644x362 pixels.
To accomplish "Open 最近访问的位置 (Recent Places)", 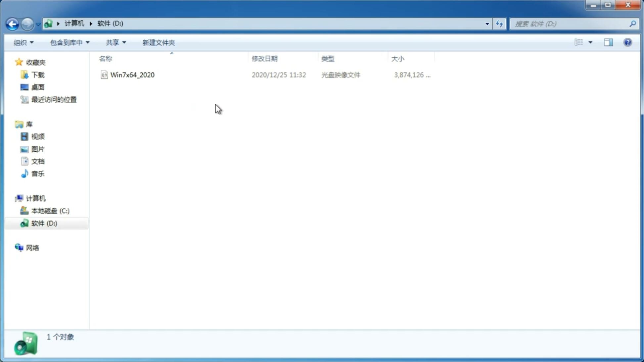I will (x=53, y=99).
